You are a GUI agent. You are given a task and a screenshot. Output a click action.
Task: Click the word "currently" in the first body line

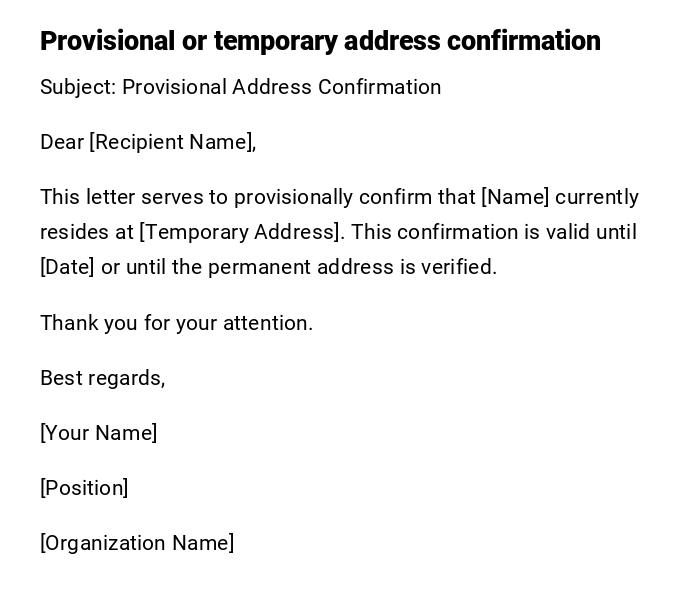pyautogui.click(x=597, y=197)
